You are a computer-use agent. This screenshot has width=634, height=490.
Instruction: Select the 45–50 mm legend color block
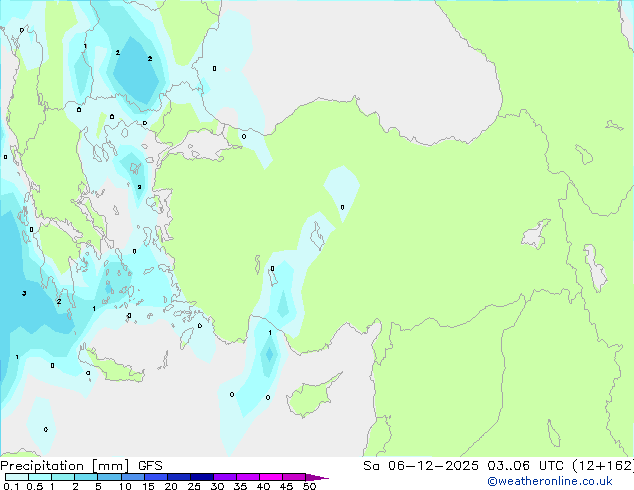pyautogui.click(x=294, y=477)
